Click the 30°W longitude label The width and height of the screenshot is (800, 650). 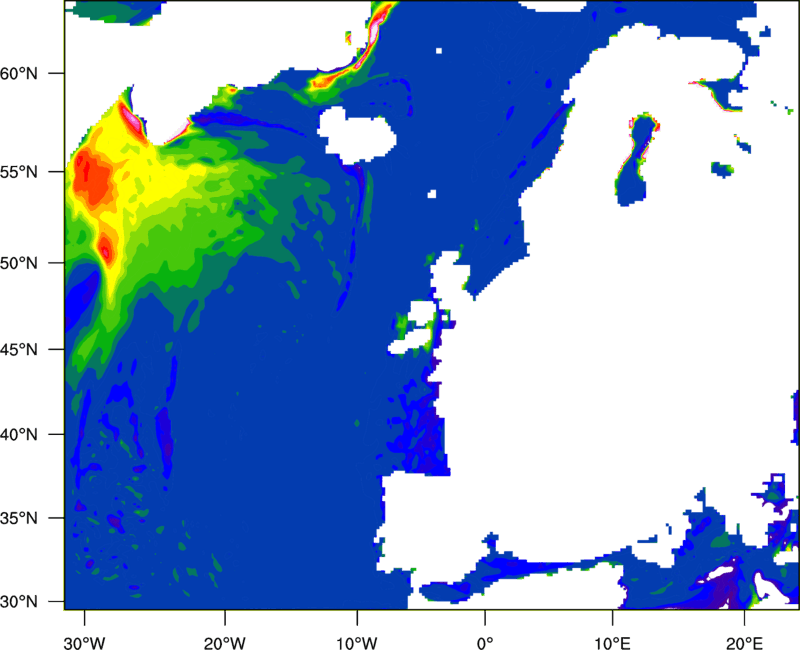pos(85,643)
